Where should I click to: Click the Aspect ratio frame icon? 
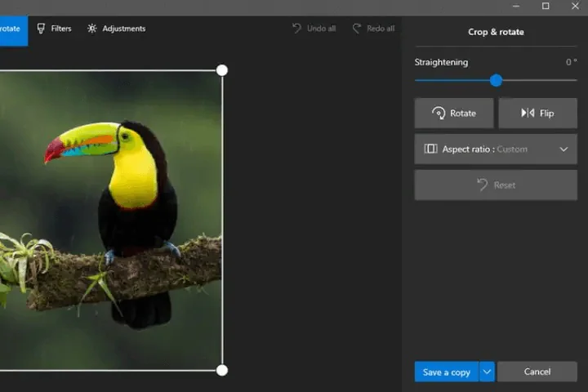point(430,149)
